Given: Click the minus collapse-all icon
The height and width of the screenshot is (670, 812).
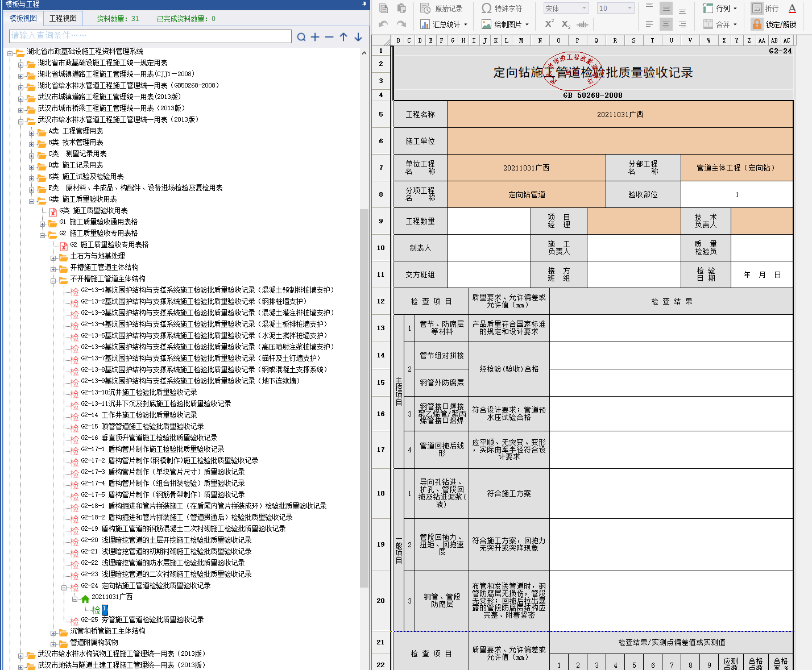Looking at the screenshot, I should tap(329, 37).
